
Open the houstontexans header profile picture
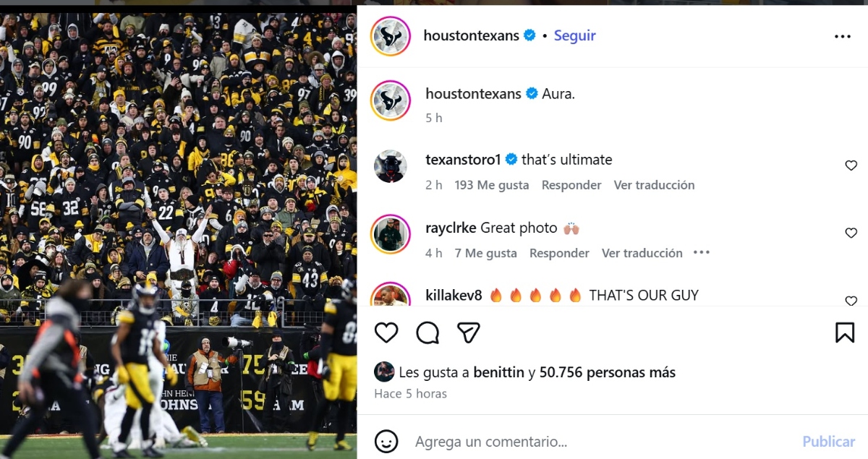[x=391, y=35]
